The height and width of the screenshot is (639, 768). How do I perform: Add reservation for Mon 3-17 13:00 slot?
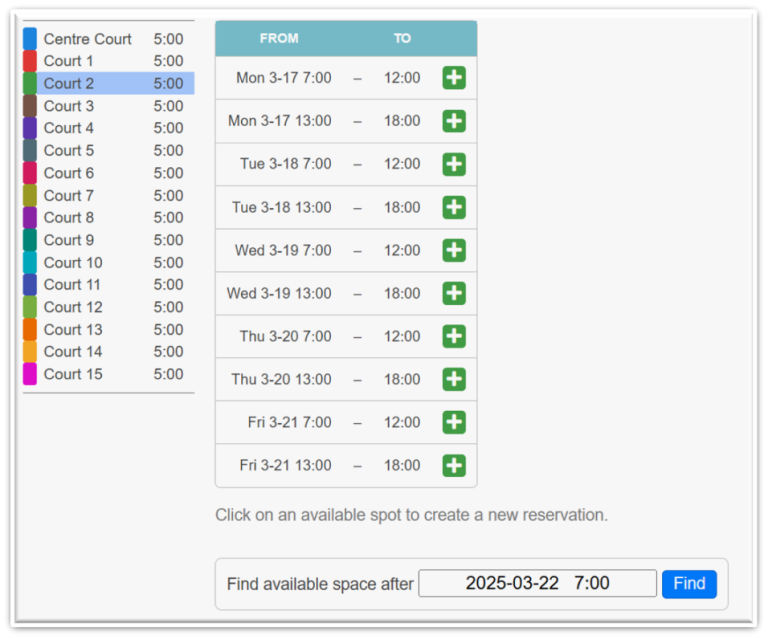click(x=454, y=121)
